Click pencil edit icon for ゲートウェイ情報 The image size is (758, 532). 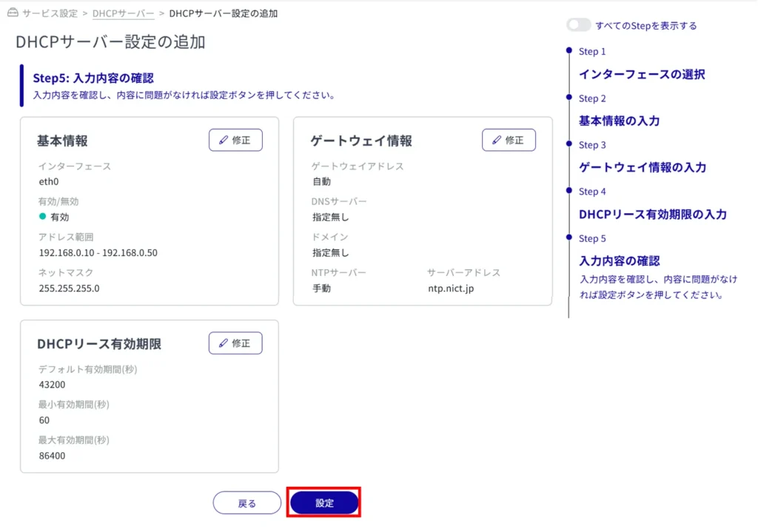tap(497, 140)
